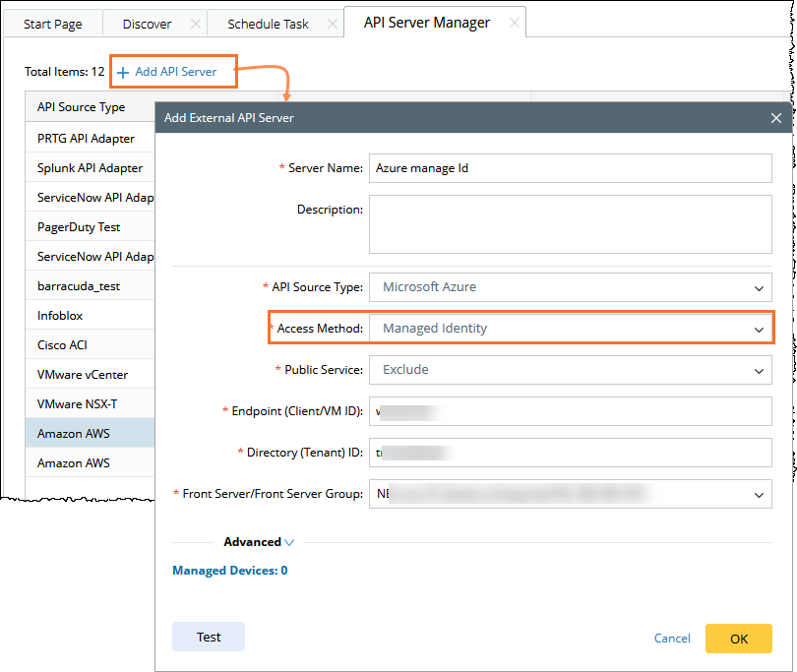The image size is (797, 672).
Task: Open the Front Server Group dropdown
Action: [x=570, y=494]
